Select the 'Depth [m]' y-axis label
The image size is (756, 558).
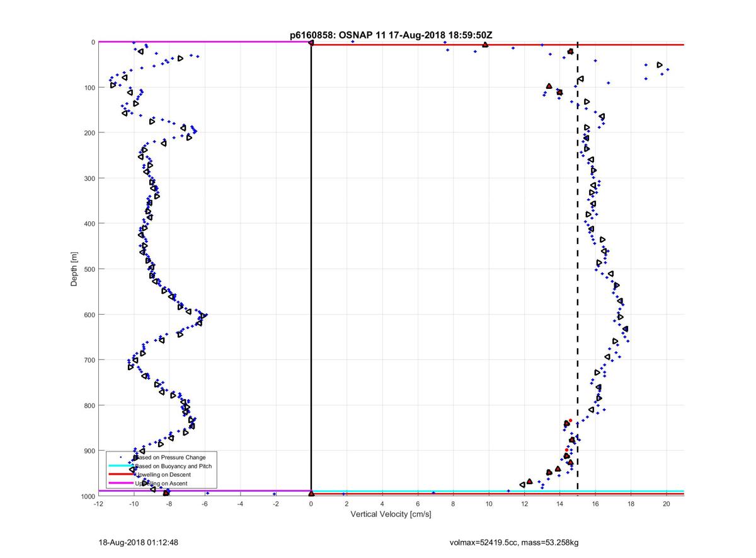tap(74, 269)
